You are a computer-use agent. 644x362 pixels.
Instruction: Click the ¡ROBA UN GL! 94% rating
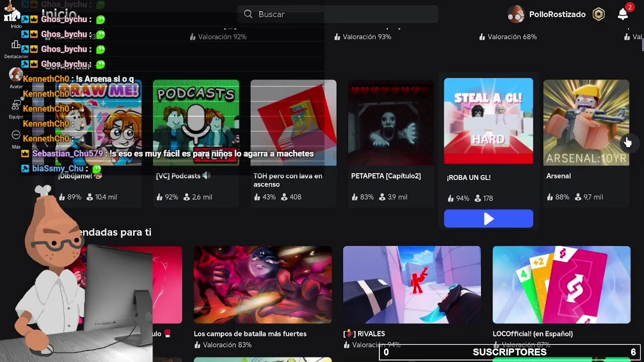[x=458, y=199]
